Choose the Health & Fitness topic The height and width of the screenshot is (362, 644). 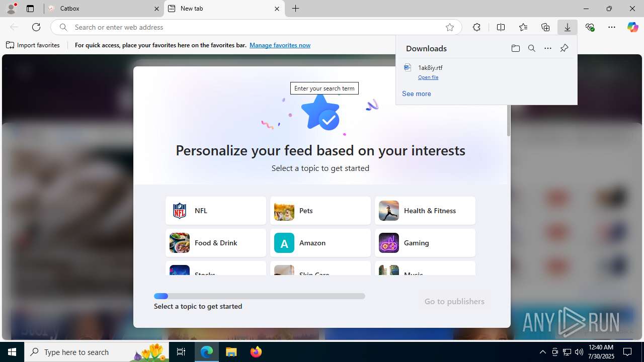425,211
